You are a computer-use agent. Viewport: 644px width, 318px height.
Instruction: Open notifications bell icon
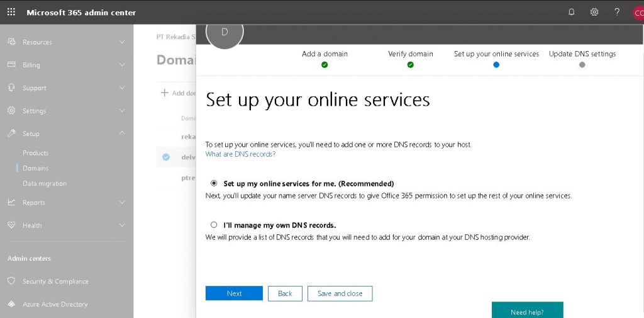[x=571, y=12]
